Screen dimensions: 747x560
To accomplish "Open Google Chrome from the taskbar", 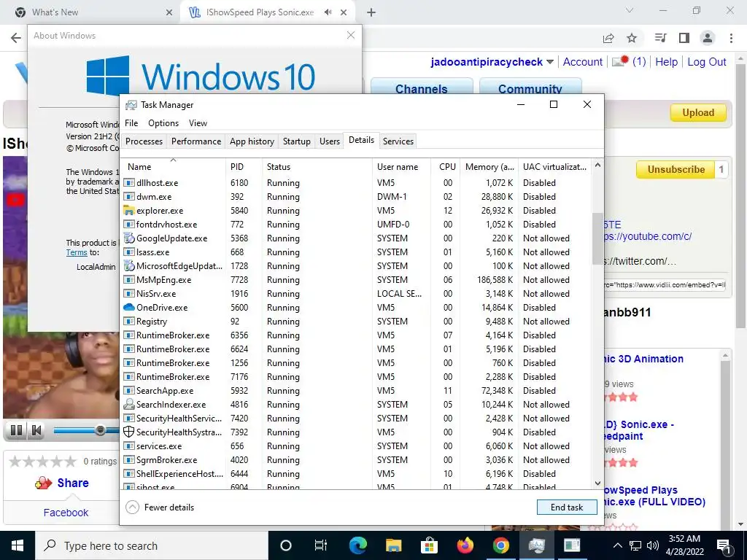I will click(500, 545).
